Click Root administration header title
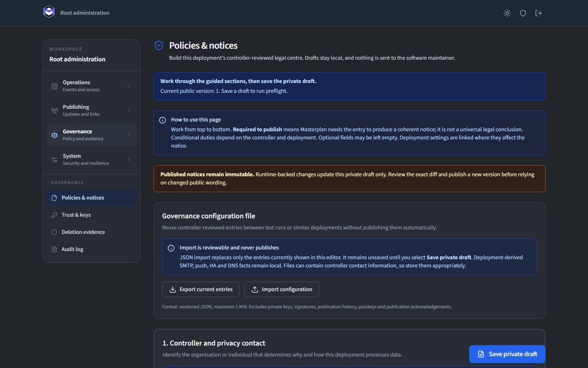588x368 pixels. pyautogui.click(x=85, y=13)
